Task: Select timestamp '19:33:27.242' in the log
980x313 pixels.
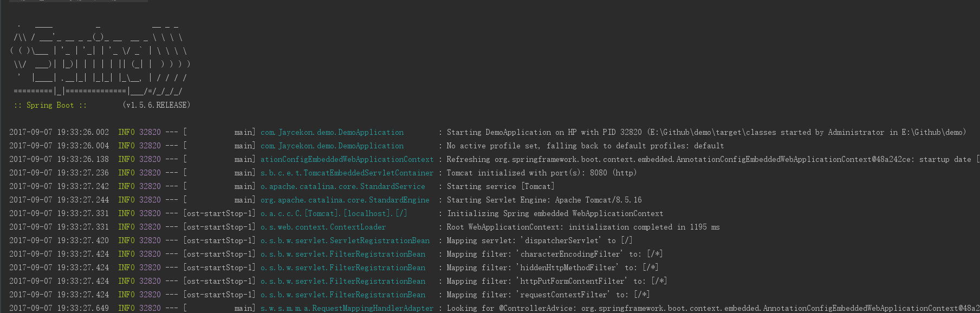Action: click(x=83, y=186)
